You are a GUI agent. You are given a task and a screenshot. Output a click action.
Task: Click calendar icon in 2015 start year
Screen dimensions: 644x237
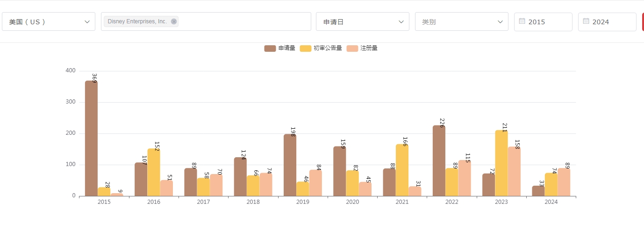tap(522, 21)
